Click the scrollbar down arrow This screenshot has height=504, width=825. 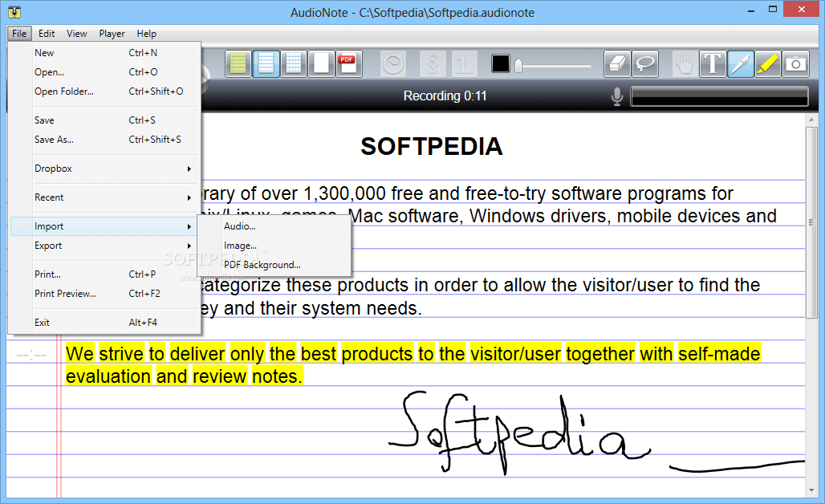(x=812, y=490)
